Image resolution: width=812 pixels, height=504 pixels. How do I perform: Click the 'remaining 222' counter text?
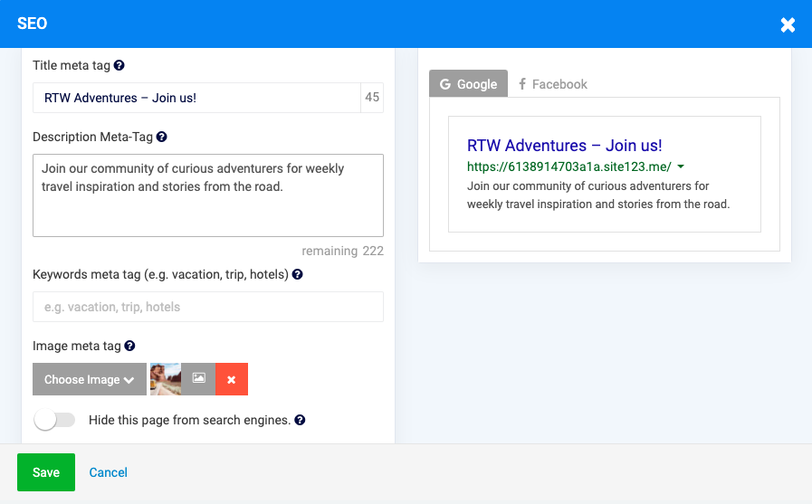pyautogui.click(x=343, y=251)
